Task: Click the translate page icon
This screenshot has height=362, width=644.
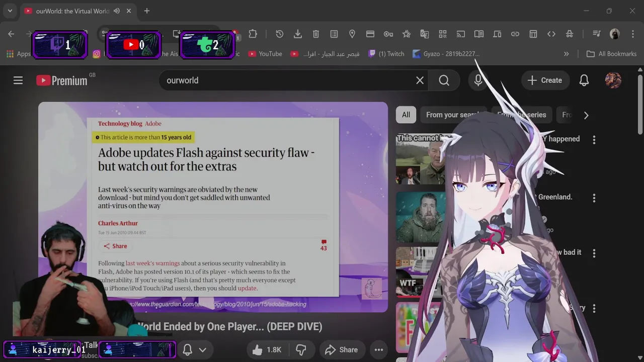Action: 425,34
